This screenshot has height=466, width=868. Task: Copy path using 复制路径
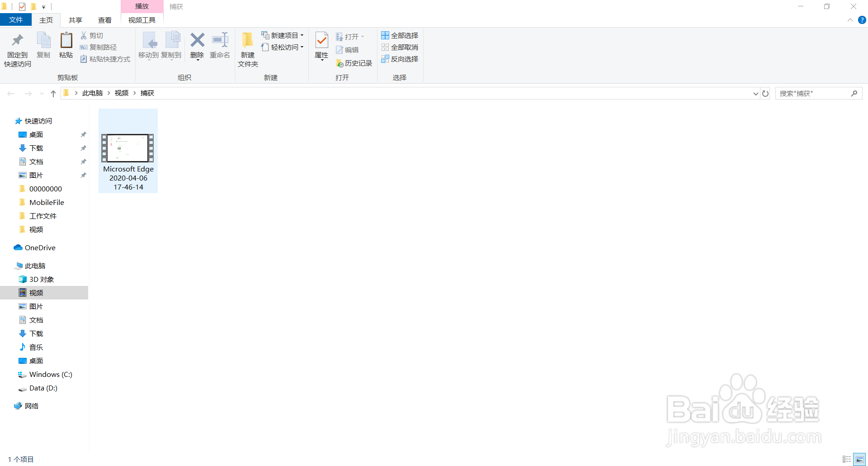pos(99,47)
